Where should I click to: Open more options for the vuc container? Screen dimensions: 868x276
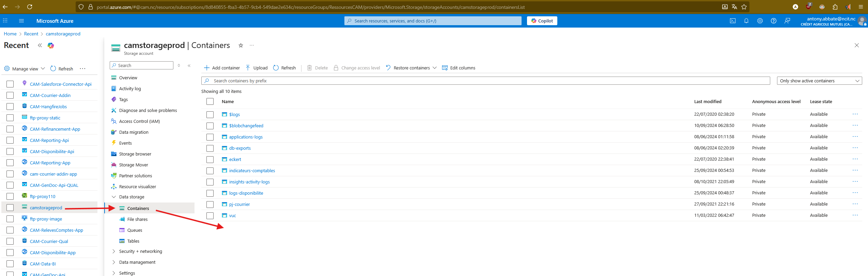coord(855,215)
